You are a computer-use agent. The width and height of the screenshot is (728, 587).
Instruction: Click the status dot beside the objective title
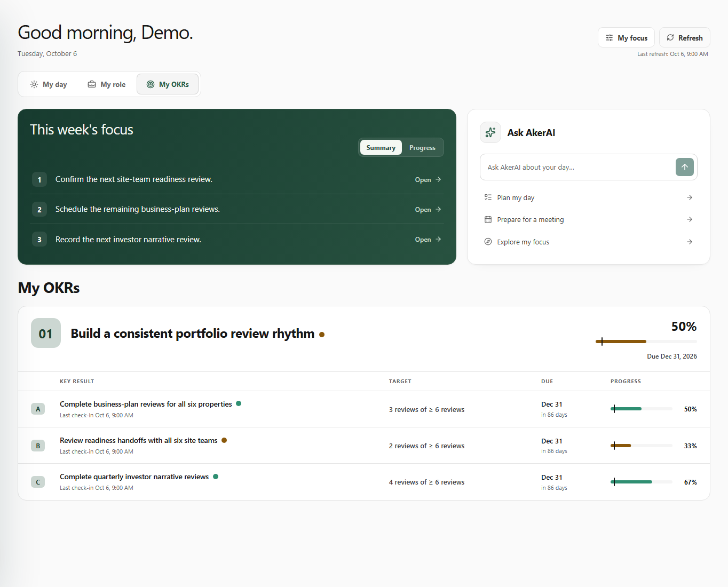[322, 335]
